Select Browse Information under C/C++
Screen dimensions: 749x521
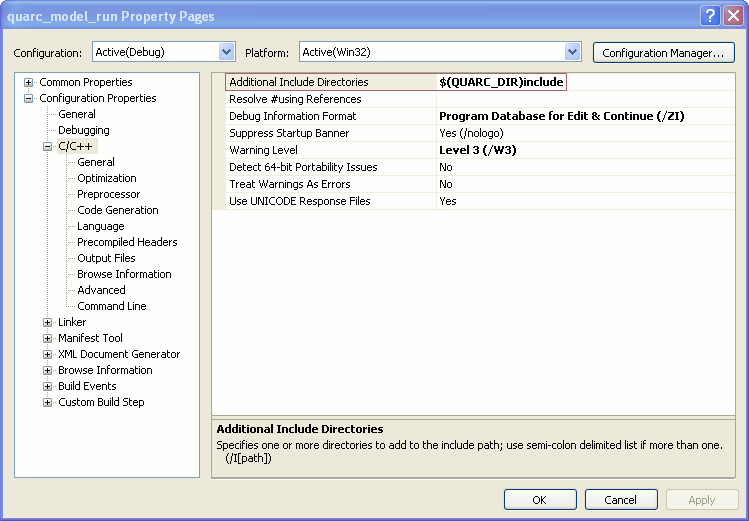click(124, 274)
